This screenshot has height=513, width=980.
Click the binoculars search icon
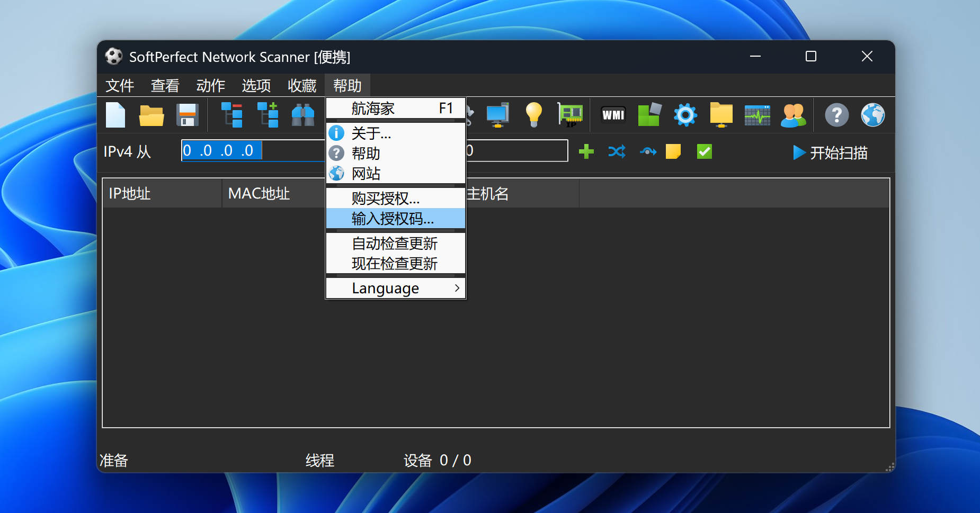pos(303,115)
